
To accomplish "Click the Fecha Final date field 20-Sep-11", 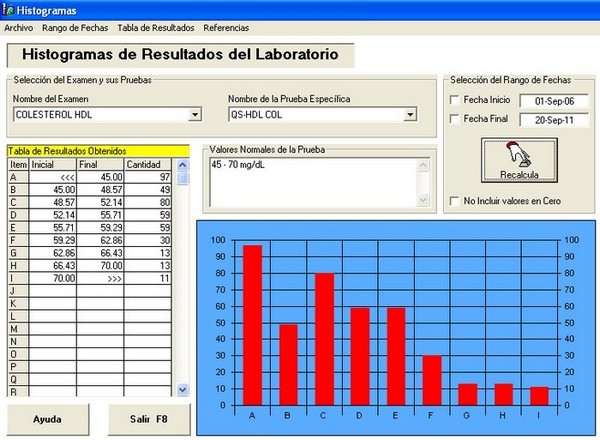I will click(x=554, y=120).
